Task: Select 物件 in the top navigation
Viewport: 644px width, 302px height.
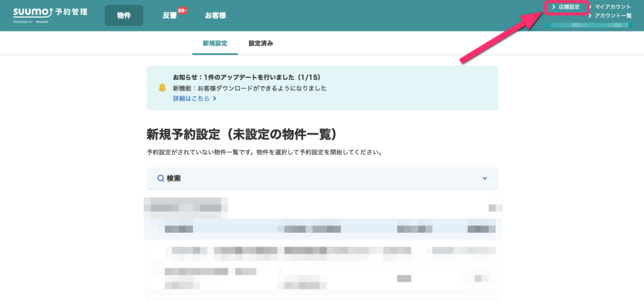Action: pyautogui.click(x=124, y=15)
